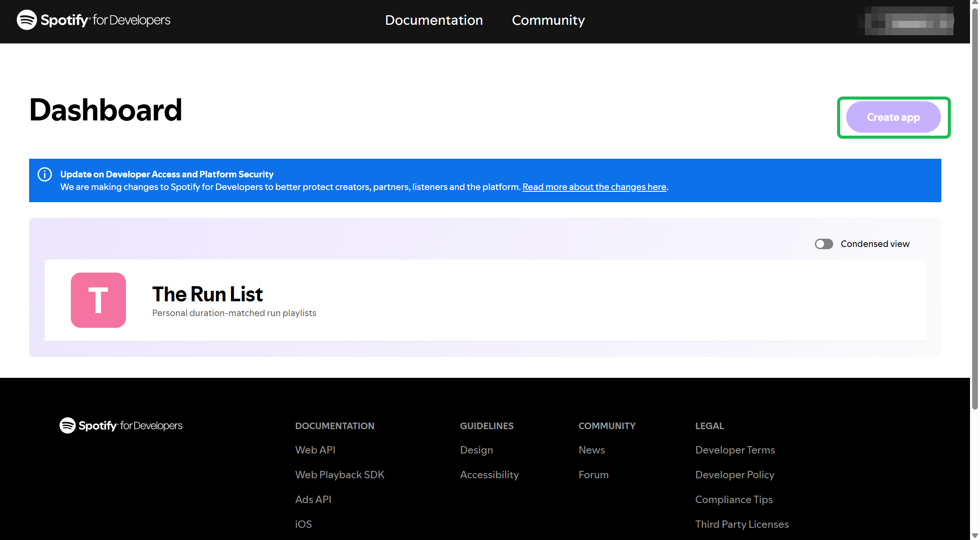Screen dimensions: 980x540
Task: Open Third Party Licenses legal link
Action: pyautogui.click(x=742, y=524)
